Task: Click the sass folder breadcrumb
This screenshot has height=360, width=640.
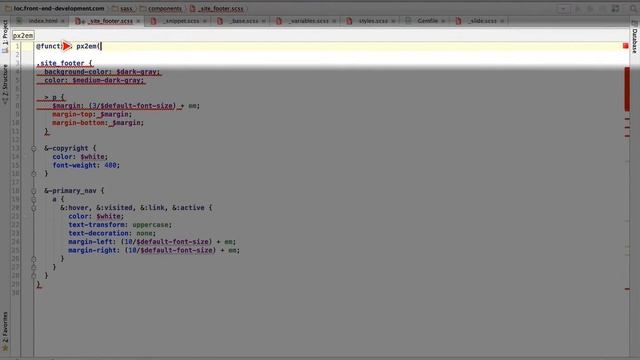Action: pyautogui.click(x=126, y=8)
